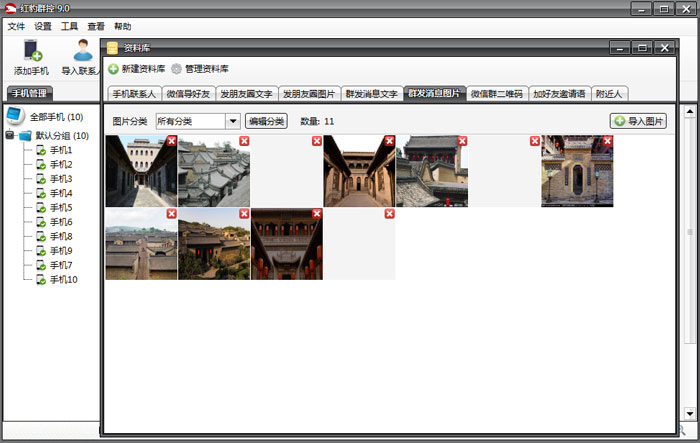
Task: Remove the dark red lantern hall image
Action: [317, 214]
